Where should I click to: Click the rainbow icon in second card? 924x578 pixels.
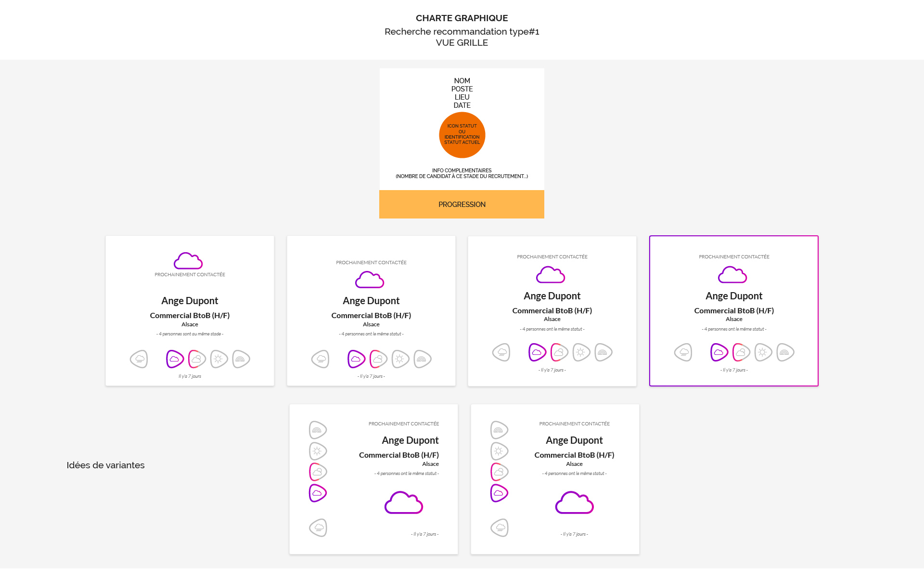point(422,359)
